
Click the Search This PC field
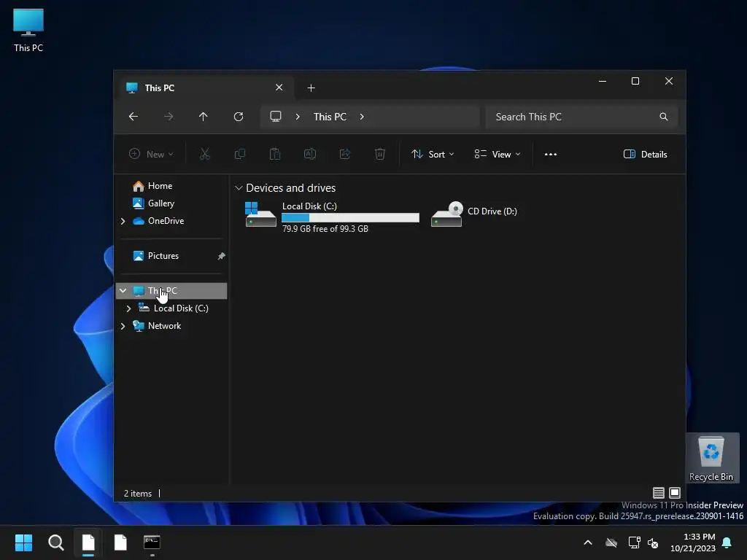[x=581, y=117]
